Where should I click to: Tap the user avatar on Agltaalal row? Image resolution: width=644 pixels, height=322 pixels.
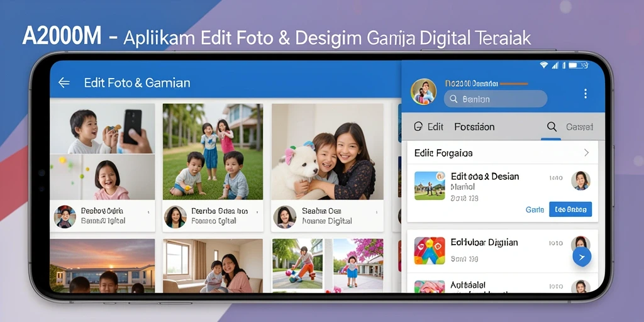click(x=580, y=286)
